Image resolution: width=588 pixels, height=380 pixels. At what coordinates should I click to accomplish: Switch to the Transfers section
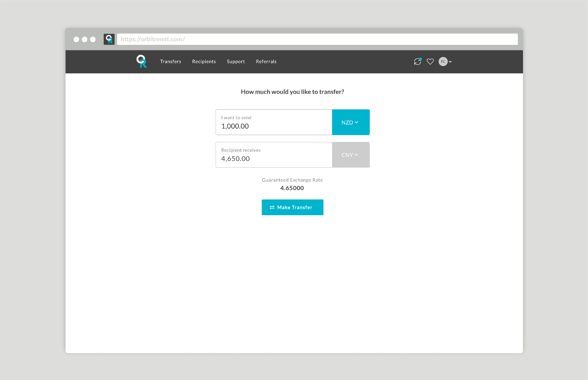click(170, 61)
